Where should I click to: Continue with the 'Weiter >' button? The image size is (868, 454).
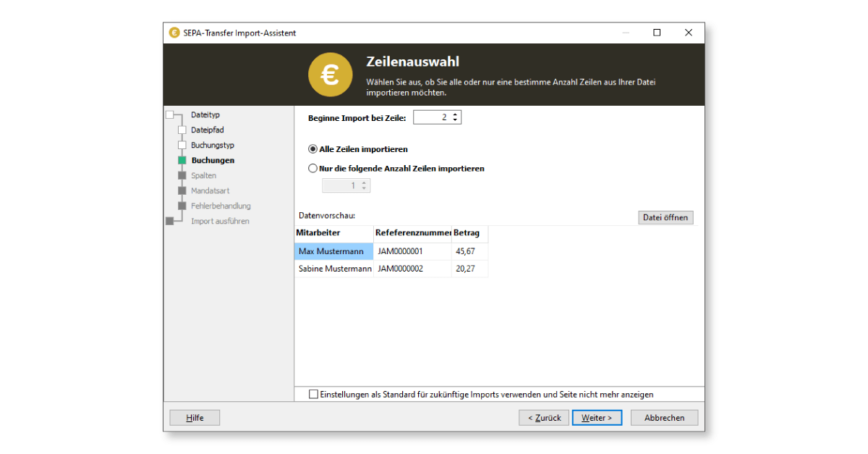tap(597, 418)
